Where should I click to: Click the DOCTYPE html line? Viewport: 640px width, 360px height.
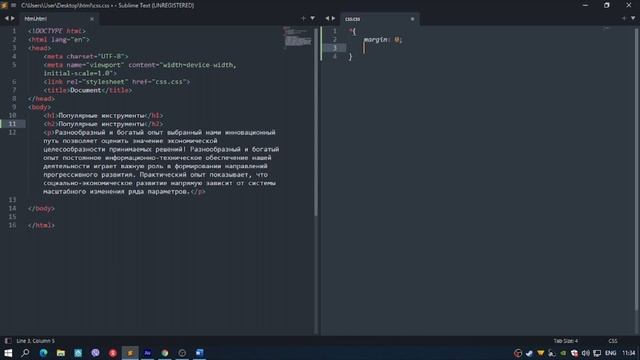click(57, 31)
